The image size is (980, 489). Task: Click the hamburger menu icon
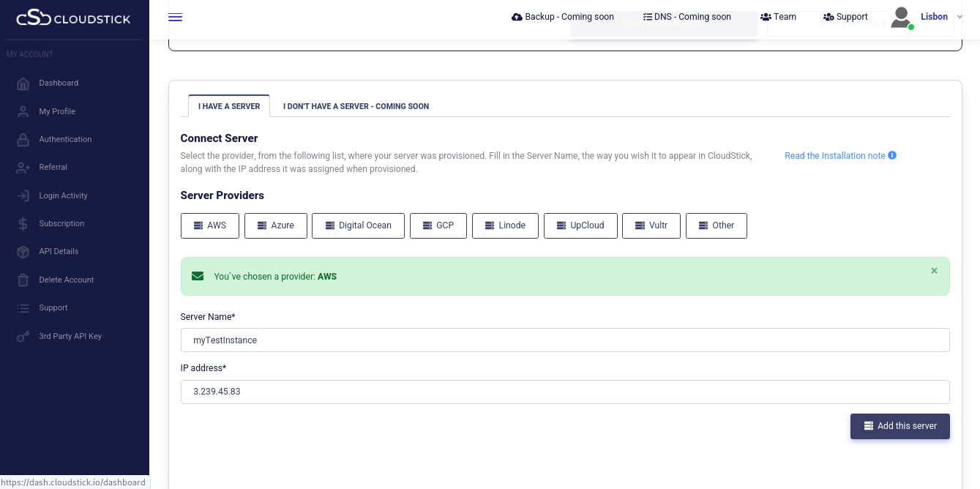[175, 18]
